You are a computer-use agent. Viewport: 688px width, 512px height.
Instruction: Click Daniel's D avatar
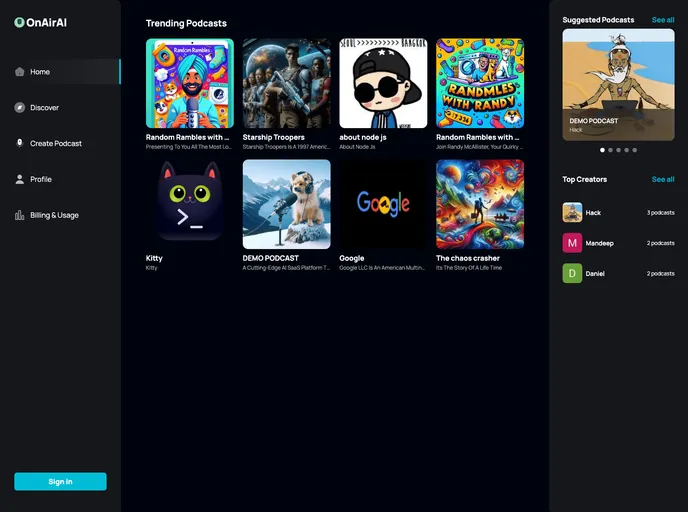(x=572, y=273)
